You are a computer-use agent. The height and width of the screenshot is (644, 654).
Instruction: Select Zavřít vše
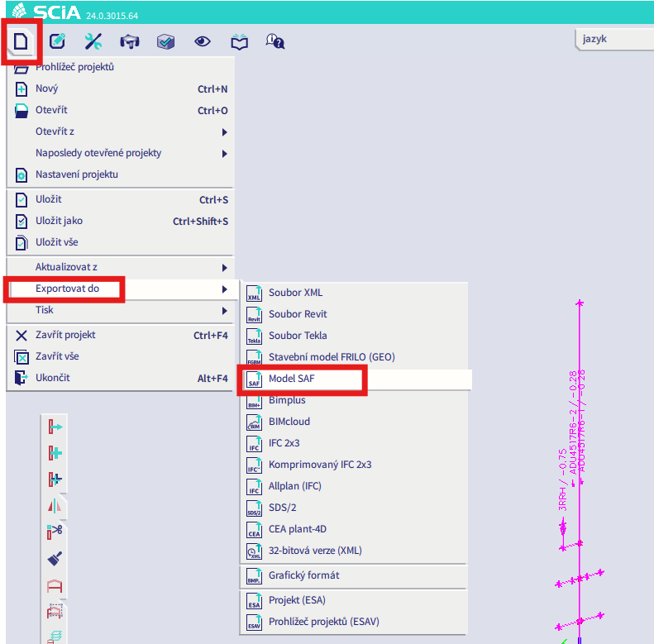pos(121,356)
